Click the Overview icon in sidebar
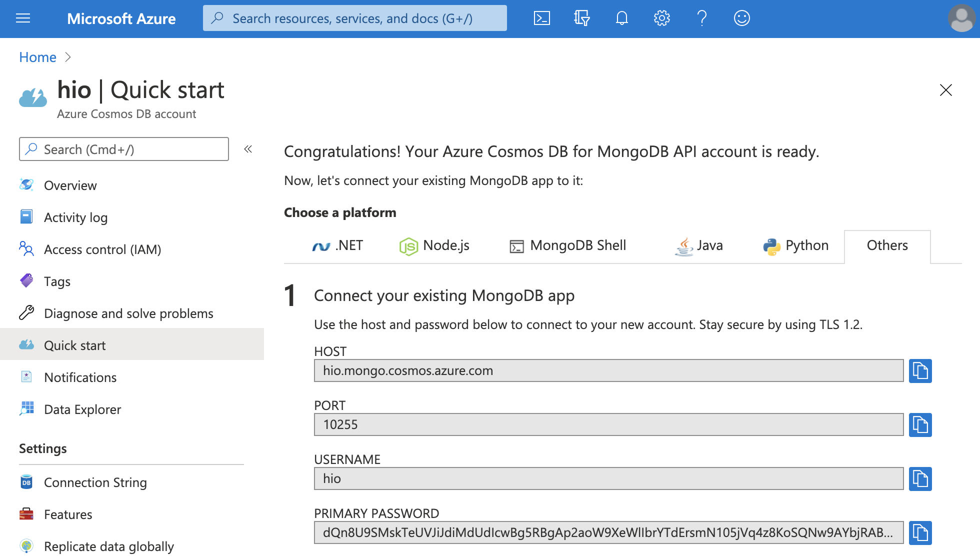The image size is (980, 559). 26,185
